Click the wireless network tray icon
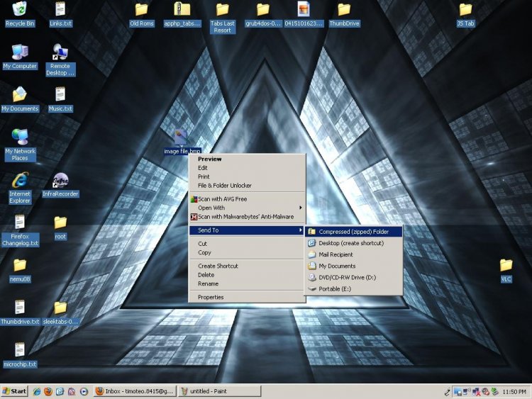The image size is (532, 399). 467,392
